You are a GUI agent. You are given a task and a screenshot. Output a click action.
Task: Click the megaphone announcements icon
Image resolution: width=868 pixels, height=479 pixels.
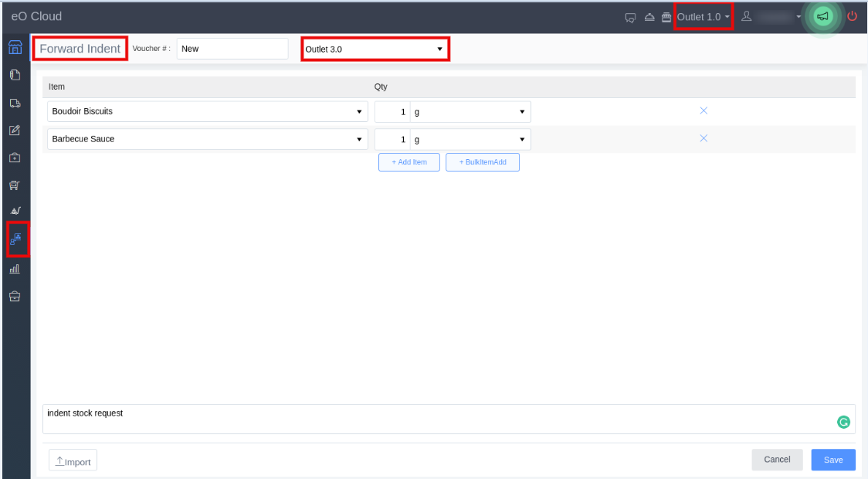tap(822, 16)
